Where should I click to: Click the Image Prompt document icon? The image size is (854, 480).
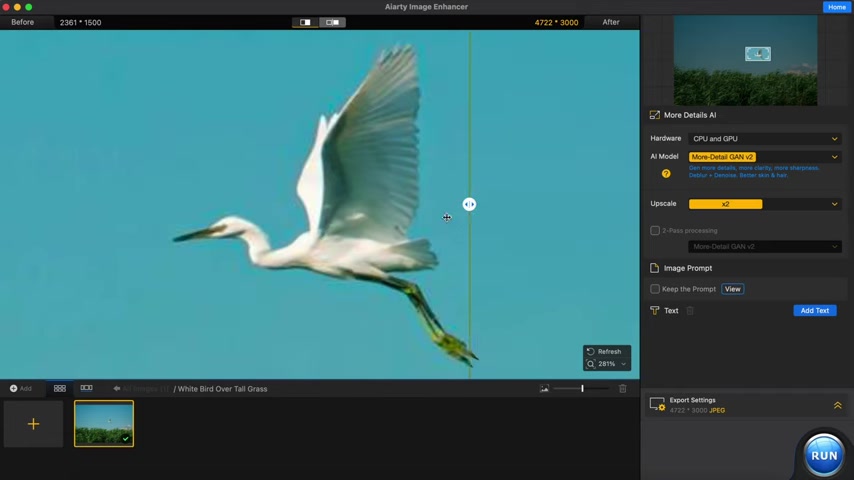(654, 268)
